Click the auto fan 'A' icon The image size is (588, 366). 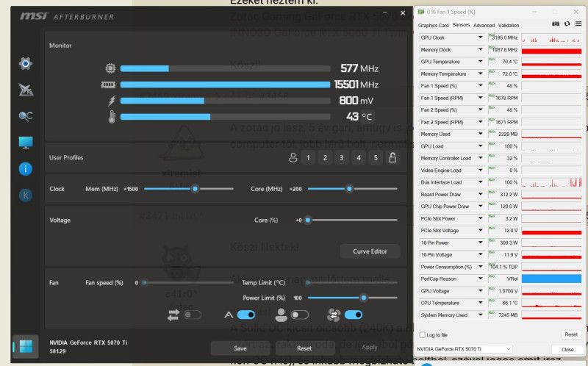click(229, 315)
